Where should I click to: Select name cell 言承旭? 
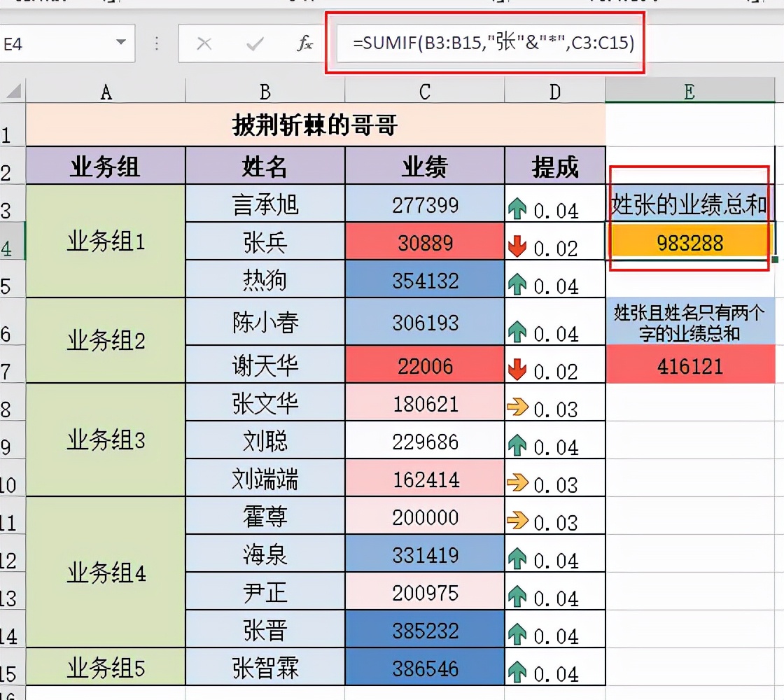pyautogui.click(x=265, y=204)
